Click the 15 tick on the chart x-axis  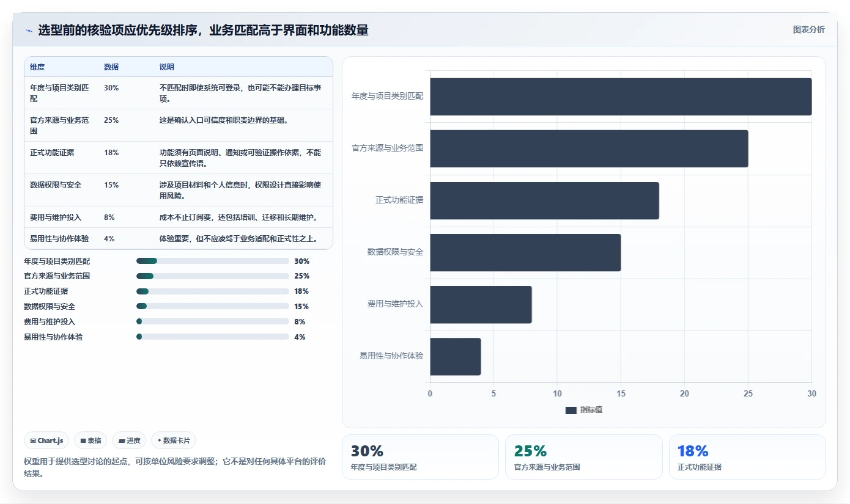(x=621, y=394)
